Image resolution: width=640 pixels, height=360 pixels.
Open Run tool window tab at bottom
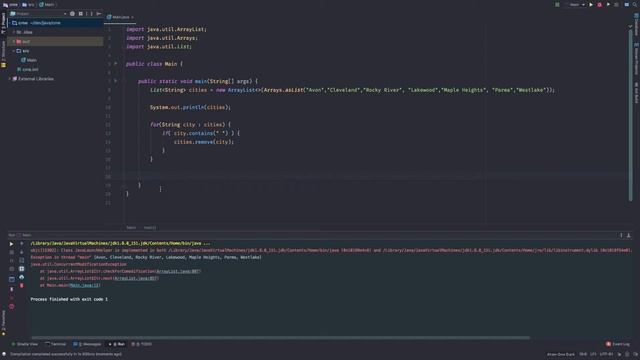(x=117, y=344)
